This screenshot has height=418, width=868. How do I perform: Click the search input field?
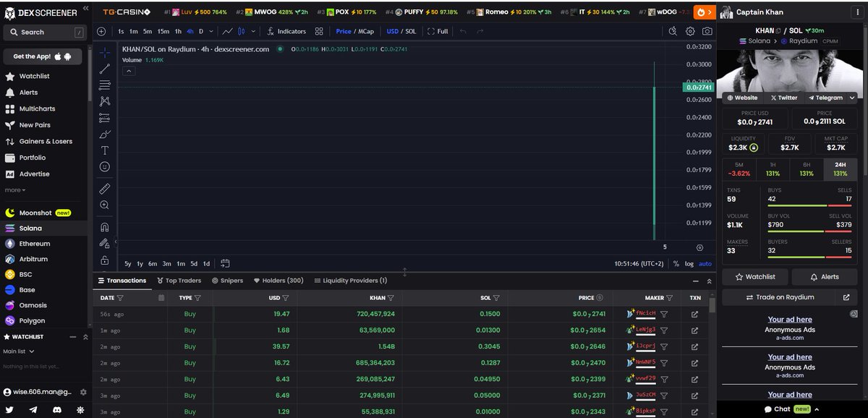(43, 33)
